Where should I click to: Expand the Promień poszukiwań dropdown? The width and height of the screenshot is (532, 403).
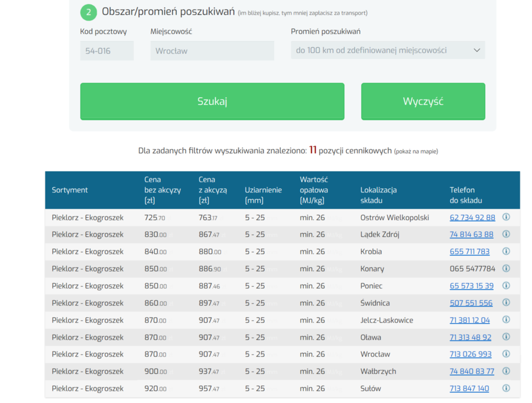click(x=388, y=51)
